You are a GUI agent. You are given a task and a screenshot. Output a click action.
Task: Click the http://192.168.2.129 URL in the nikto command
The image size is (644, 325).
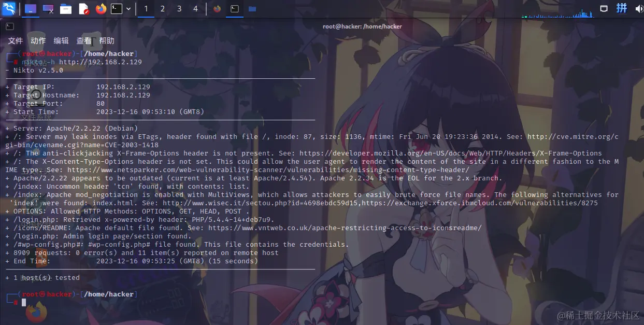[101, 62]
